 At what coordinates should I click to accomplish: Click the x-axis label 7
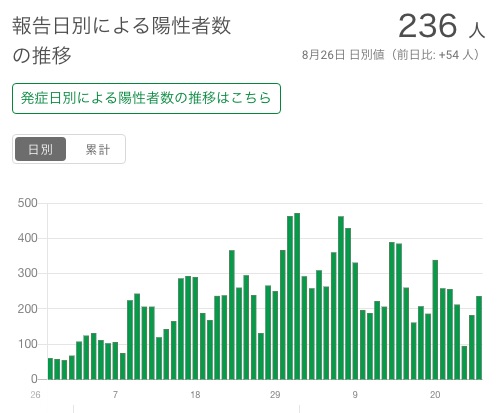pyautogui.click(x=115, y=395)
